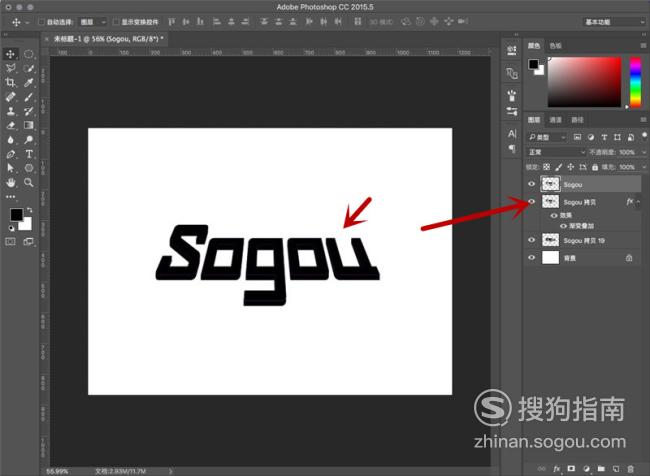
Task: Hide the 背景 layer
Action: point(531,257)
